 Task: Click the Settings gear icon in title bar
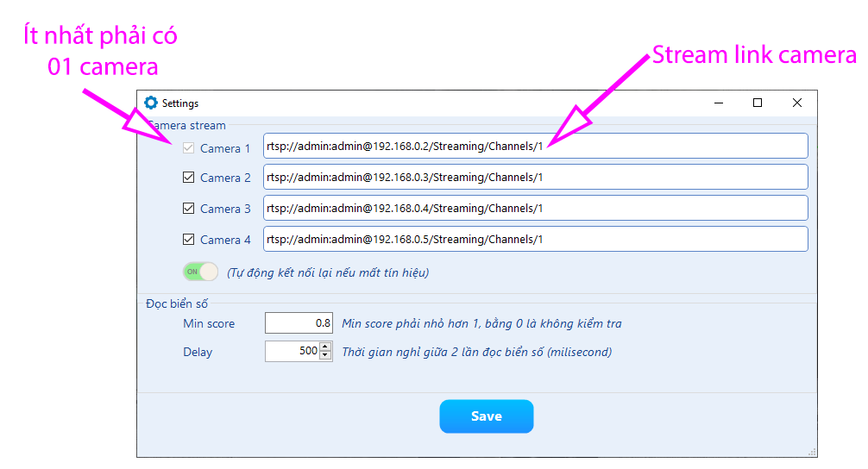pos(151,103)
